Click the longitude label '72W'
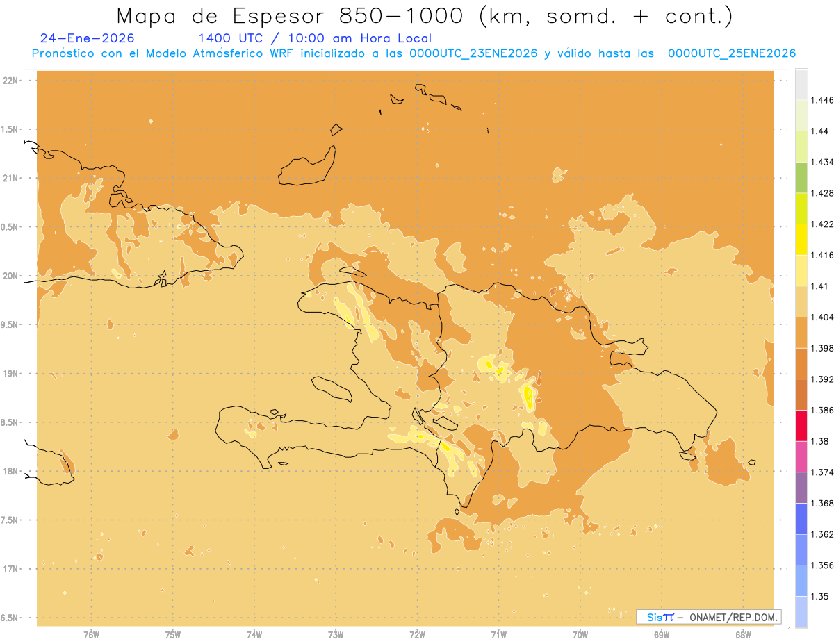834x644 pixels. pos(417,635)
